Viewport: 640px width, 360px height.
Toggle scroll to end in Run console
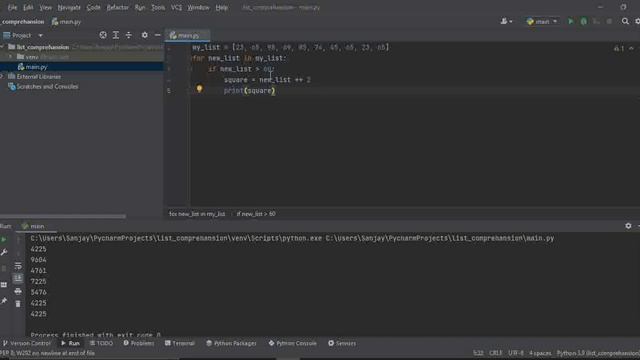(x=18, y=279)
